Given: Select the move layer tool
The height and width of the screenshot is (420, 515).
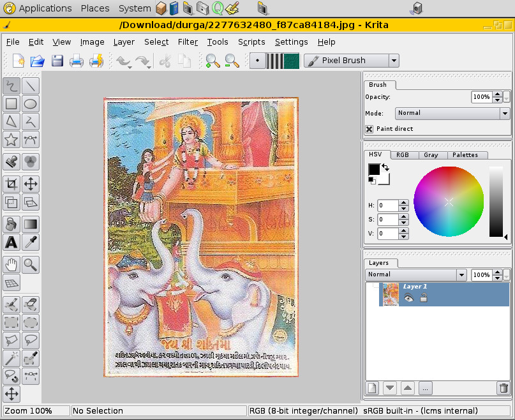Looking at the screenshot, I should [x=31, y=184].
